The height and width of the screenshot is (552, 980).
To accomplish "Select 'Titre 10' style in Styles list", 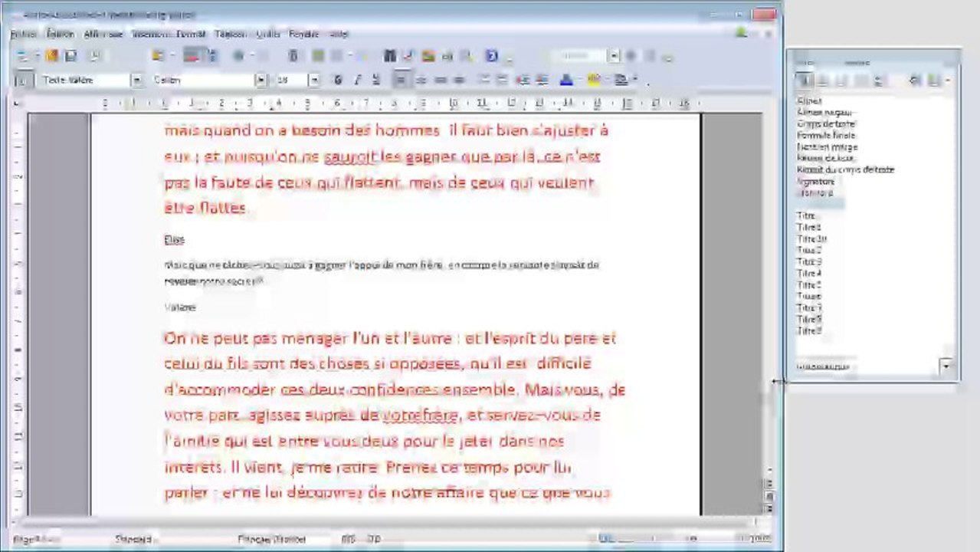I will point(811,238).
